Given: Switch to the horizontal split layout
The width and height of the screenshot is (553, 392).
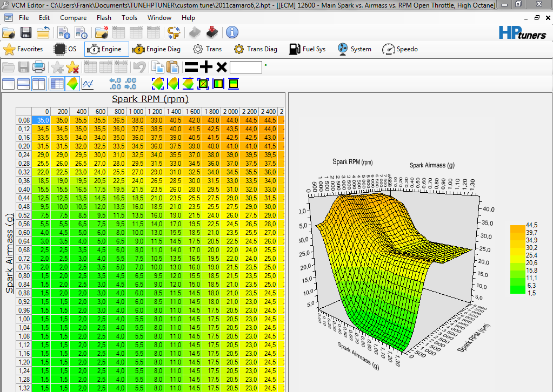Looking at the screenshot, I should (x=24, y=84).
